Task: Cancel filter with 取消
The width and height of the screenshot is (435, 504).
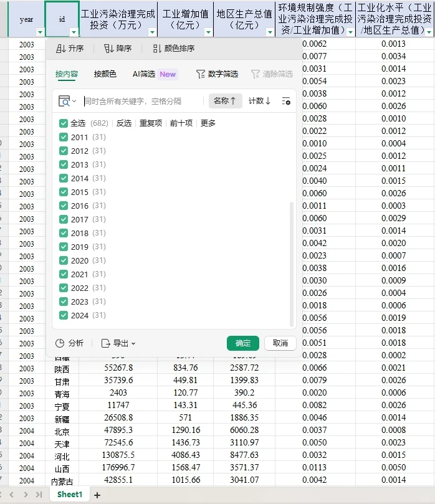Action: pos(280,343)
